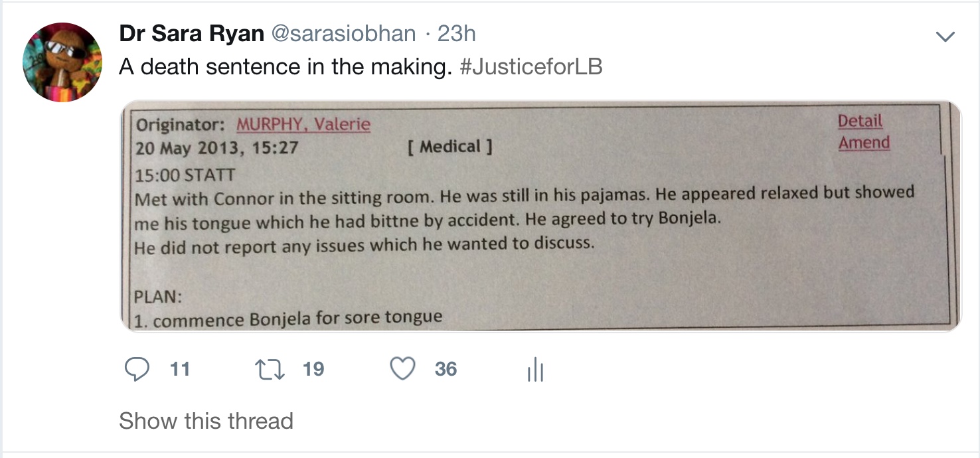Expand the tweet options chevron menu
This screenshot has height=458, width=980.
pyautogui.click(x=944, y=37)
